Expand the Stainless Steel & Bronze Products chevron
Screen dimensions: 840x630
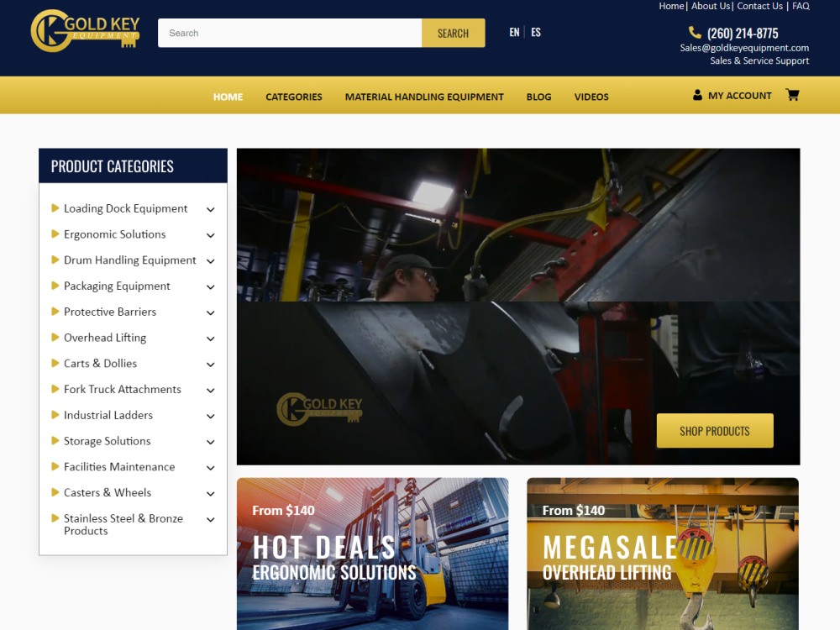211,520
